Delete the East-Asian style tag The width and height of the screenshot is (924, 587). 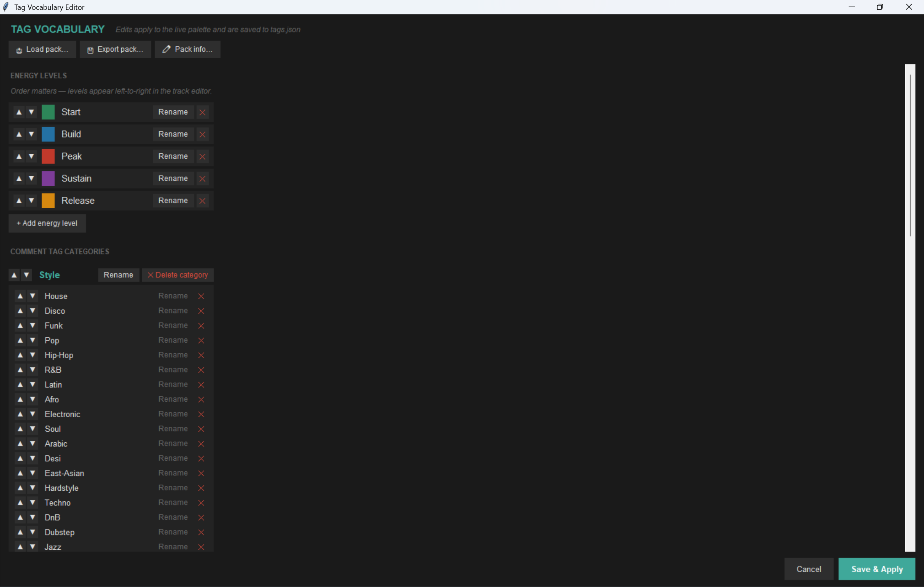click(x=201, y=473)
